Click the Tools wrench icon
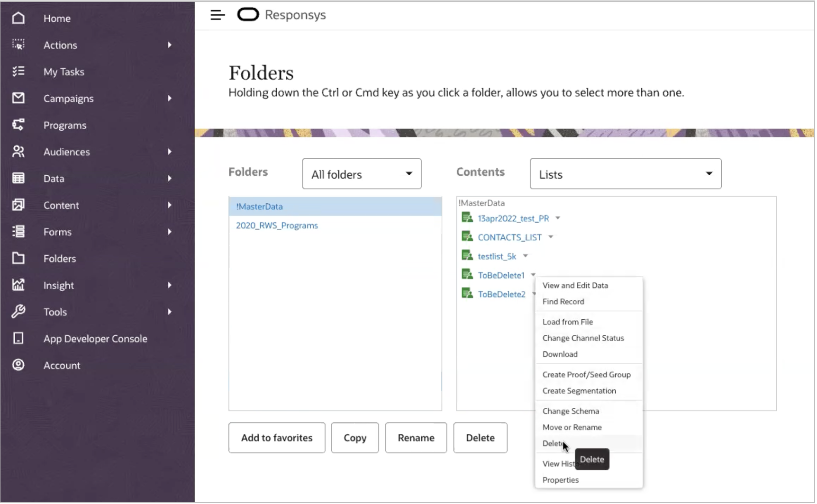817x504 pixels. (18, 311)
